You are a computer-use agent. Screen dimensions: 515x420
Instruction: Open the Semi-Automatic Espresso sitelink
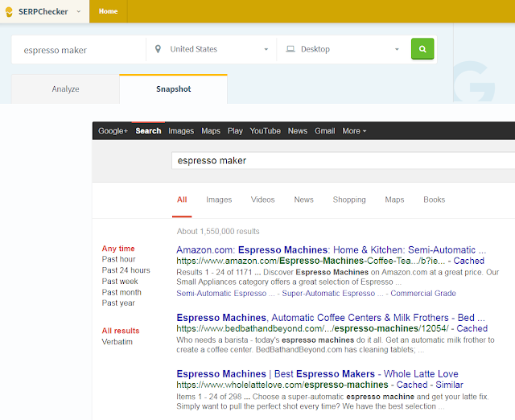225,293
